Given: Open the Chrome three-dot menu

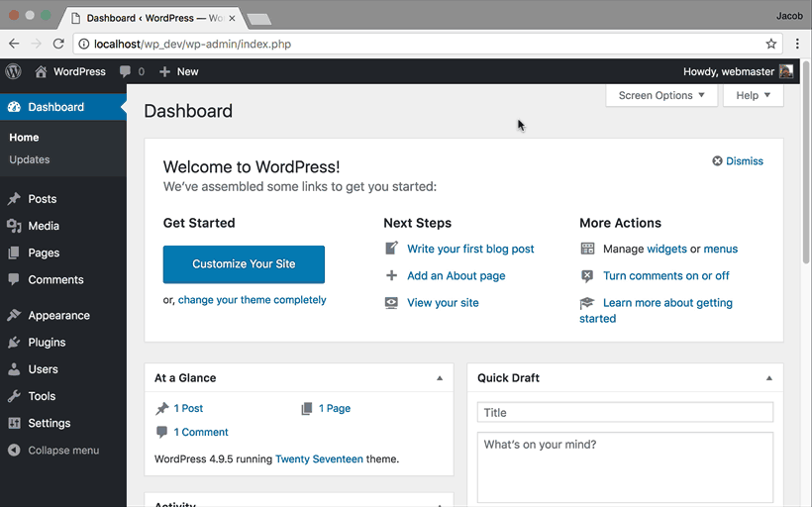Looking at the screenshot, I should pyautogui.click(x=797, y=44).
